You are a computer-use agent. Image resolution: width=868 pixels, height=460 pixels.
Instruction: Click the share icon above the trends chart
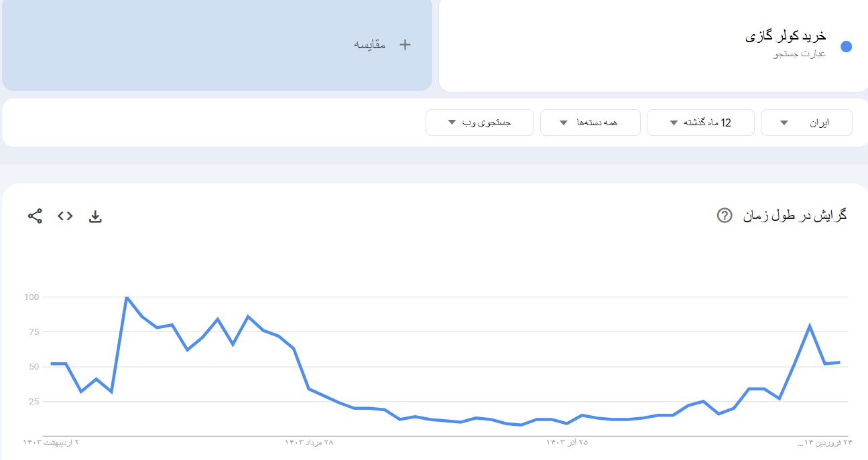tap(34, 216)
